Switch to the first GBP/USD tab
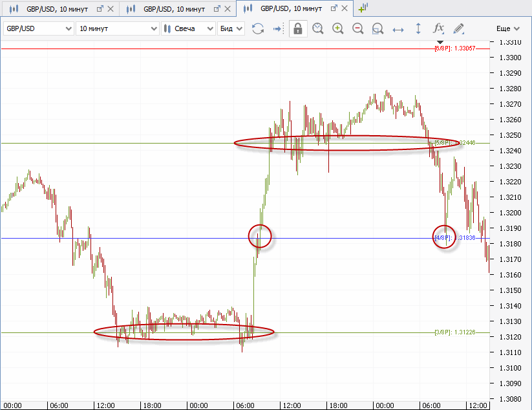The height and width of the screenshot is (410, 532). [50, 8]
